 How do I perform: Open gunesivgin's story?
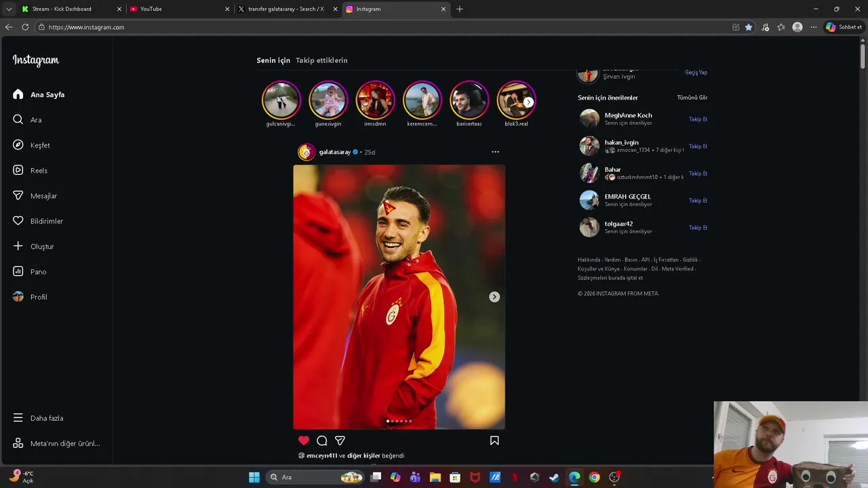click(328, 100)
